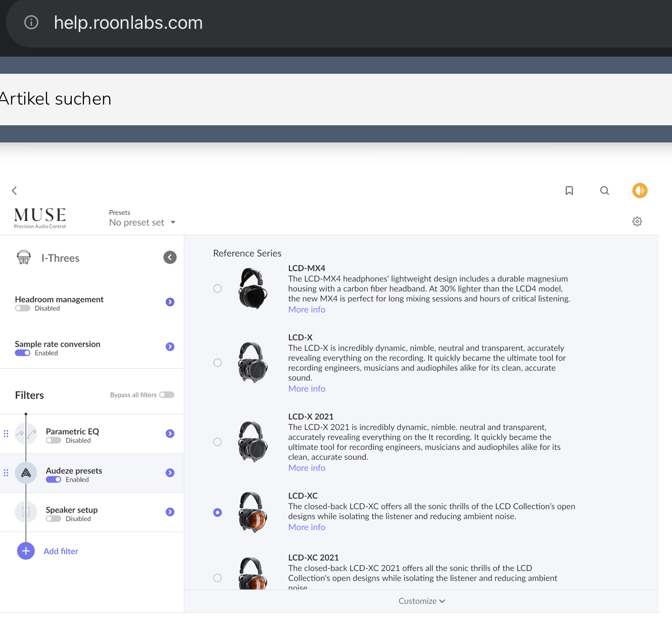Viewport: 672px width, 636px height.
Task: Click the Parametric EQ curve icon
Action: click(26, 433)
